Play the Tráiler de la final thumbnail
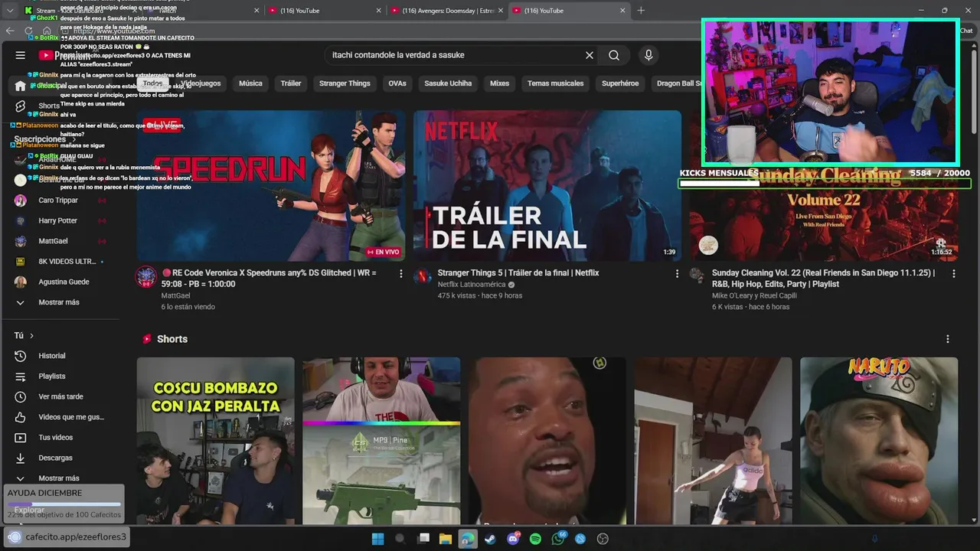The width and height of the screenshot is (980, 551). (x=547, y=186)
